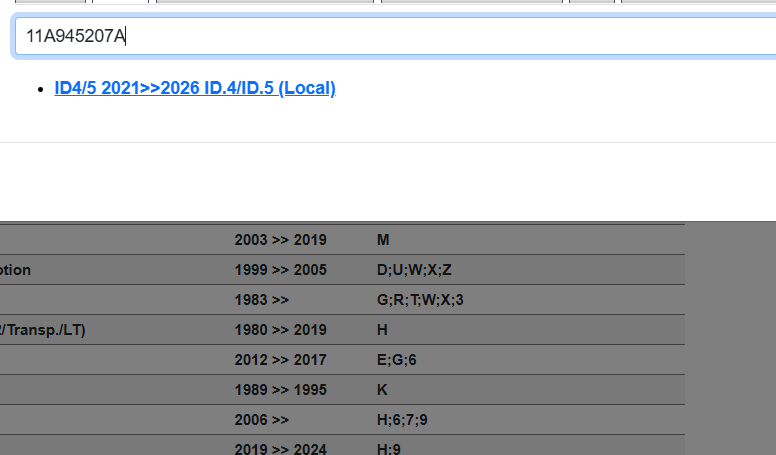Select the 2006 >> year cell
Image resolution: width=776 pixels, height=455 pixels.
pos(261,420)
